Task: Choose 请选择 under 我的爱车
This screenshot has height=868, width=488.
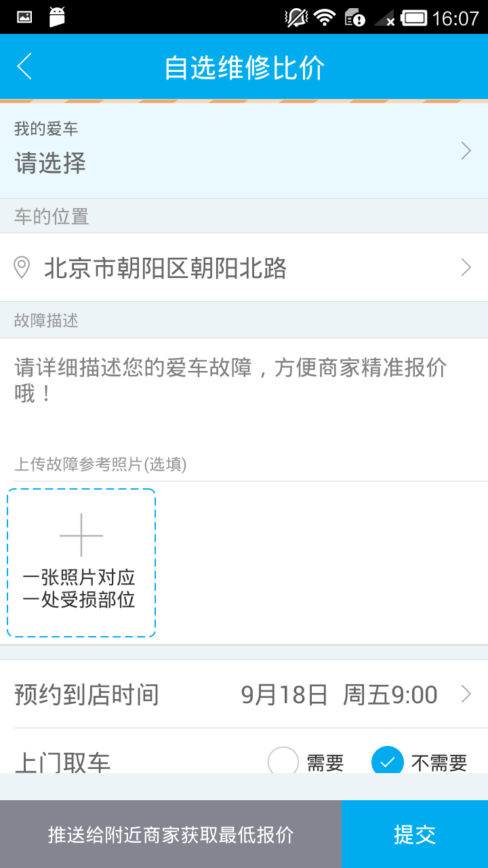Action: point(50,163)
